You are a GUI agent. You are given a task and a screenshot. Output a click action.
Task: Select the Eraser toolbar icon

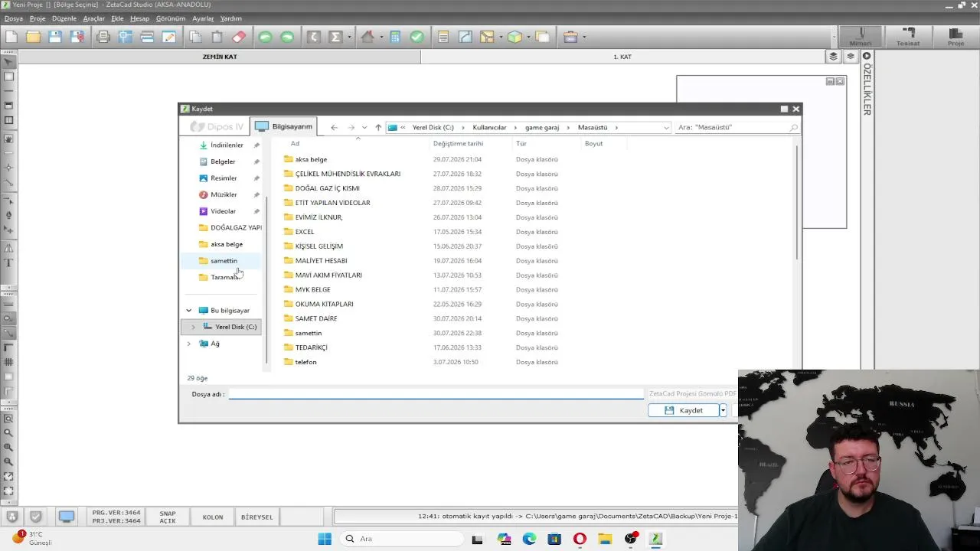click(x=239, y=37)
